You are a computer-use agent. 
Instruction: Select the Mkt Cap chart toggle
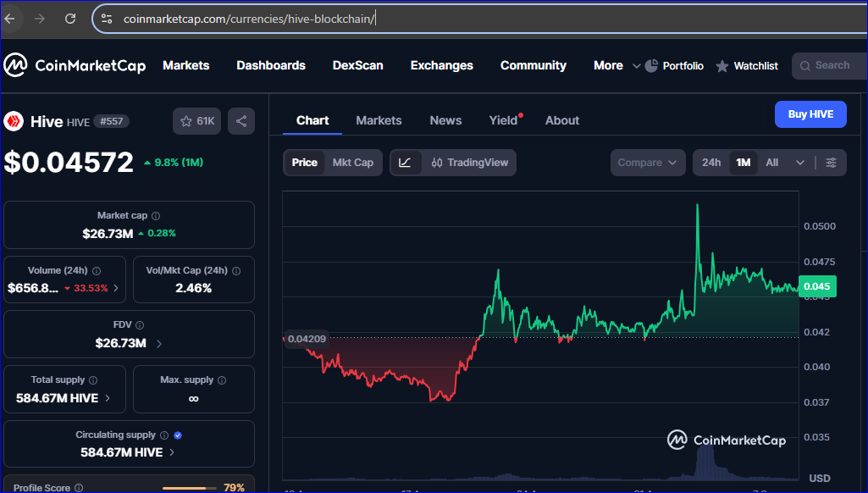(352, 163)
